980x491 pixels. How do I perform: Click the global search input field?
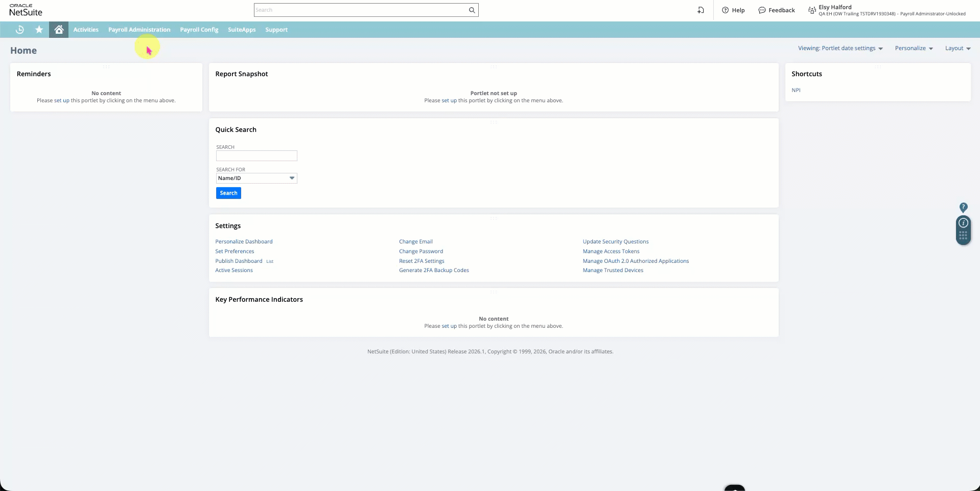(361, 10)
